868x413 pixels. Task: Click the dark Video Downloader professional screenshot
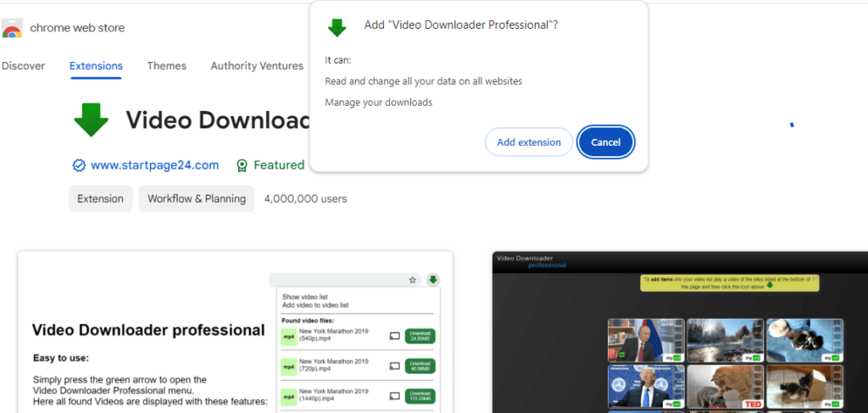[680, 332]
